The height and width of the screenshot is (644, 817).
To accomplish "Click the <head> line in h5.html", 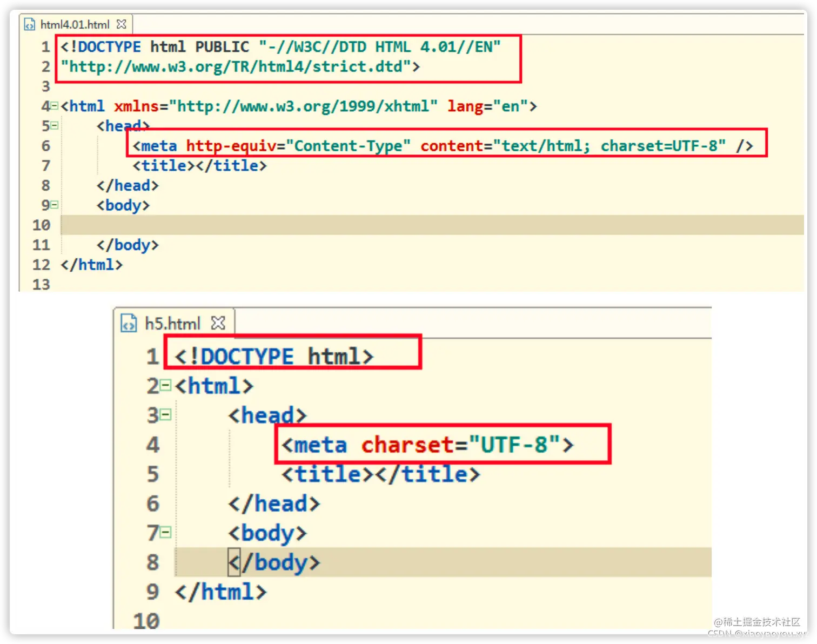I will 267,415.
